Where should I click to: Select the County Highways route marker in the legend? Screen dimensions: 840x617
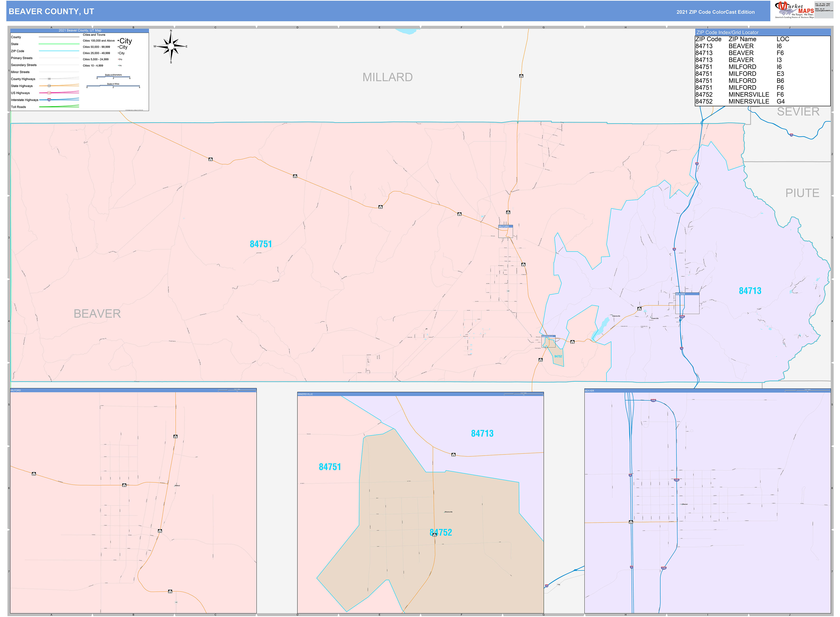tap(49, 79)
